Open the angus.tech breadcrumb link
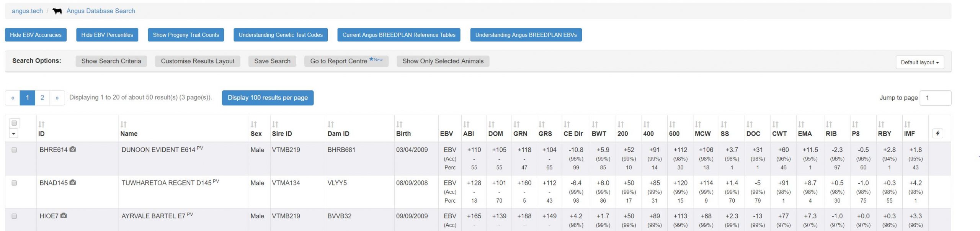Image resolution: width=980 pixels, height=231 pixels. (27, 11)
